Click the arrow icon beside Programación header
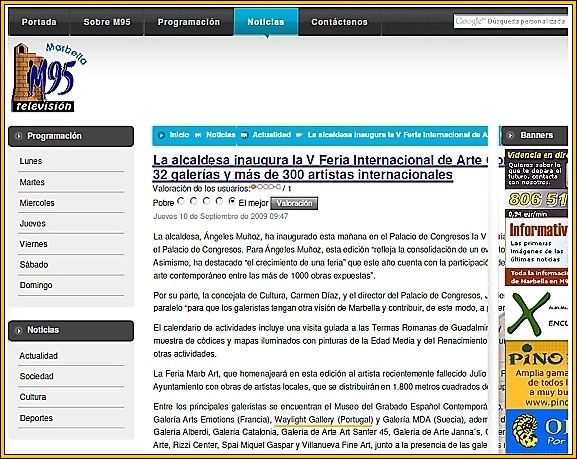 [x=18, y=136]
